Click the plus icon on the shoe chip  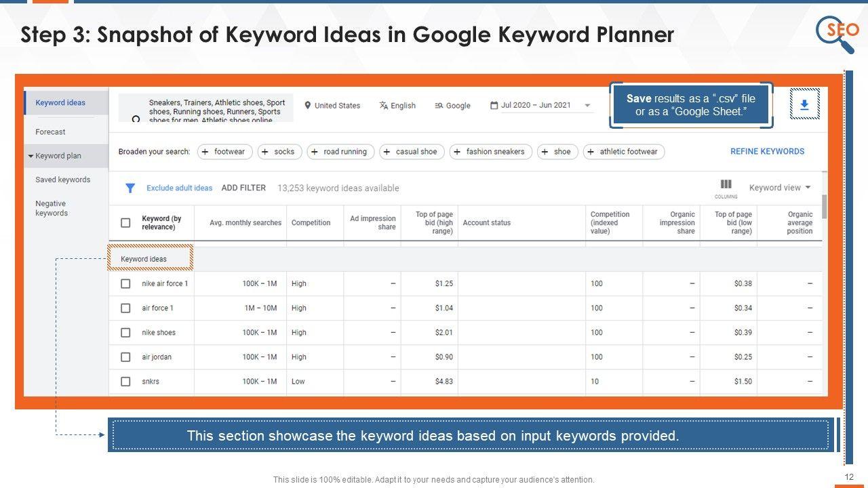(x=545, y=152)
